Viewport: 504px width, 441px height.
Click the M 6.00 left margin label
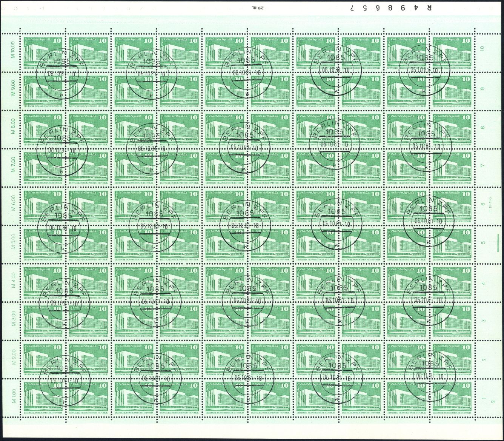[x=12, y=203]
